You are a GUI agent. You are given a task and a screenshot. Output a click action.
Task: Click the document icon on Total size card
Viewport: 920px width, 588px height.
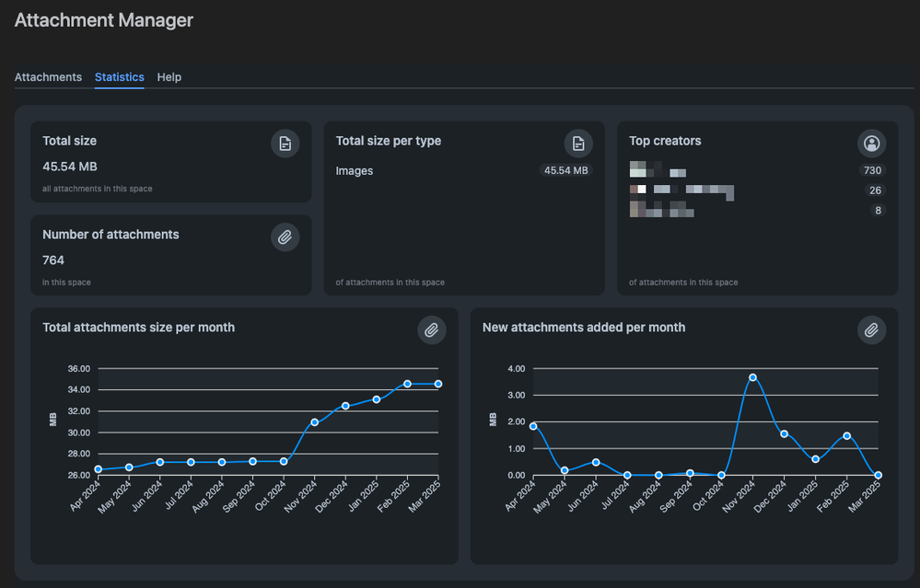point(285,144)
